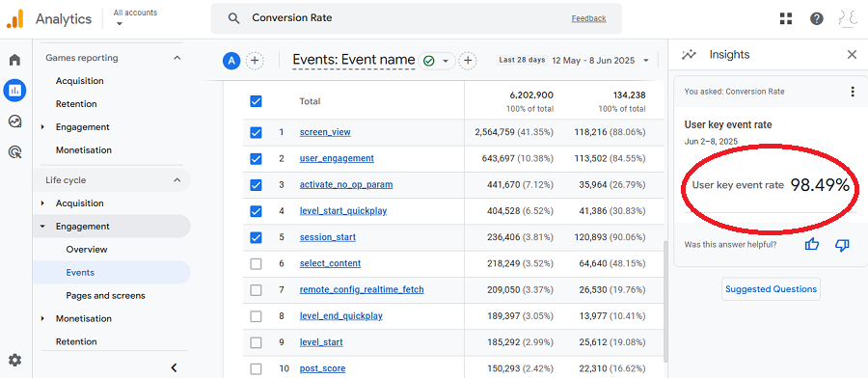
Task: Open the date range dropdown arrow
Action: click(x=645, y=61)
